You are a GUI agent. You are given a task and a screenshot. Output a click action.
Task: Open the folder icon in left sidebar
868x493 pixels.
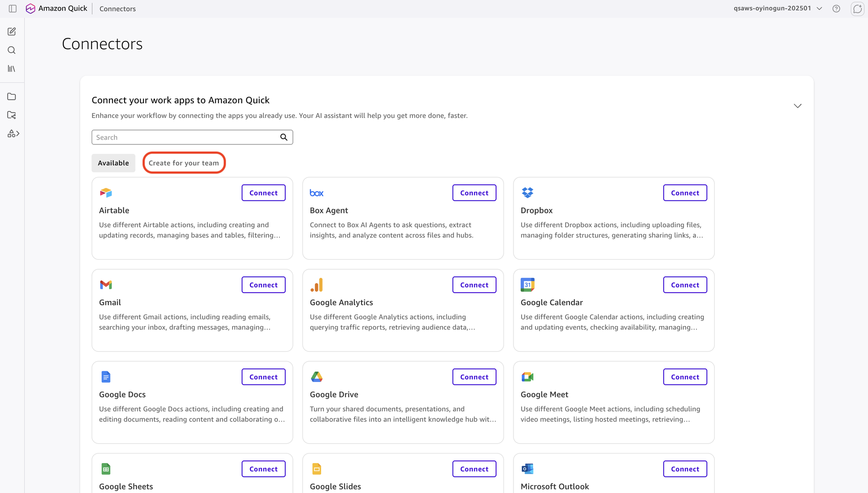(12, 97)
